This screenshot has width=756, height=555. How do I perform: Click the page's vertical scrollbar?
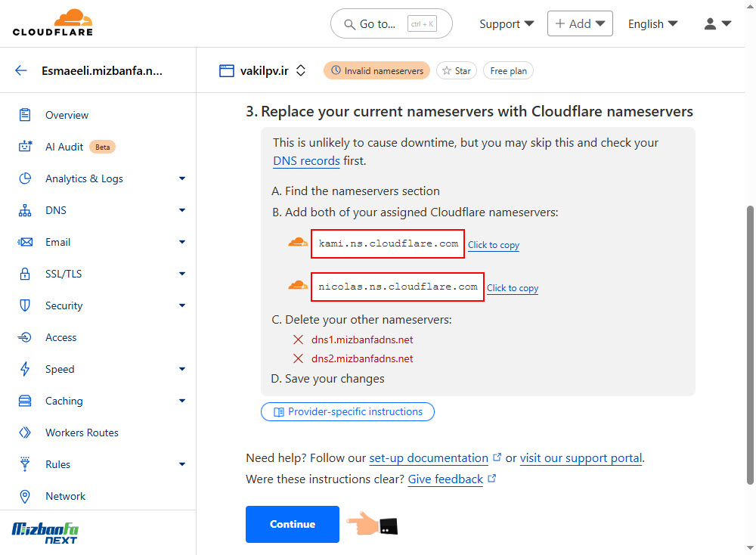[750, 345]
